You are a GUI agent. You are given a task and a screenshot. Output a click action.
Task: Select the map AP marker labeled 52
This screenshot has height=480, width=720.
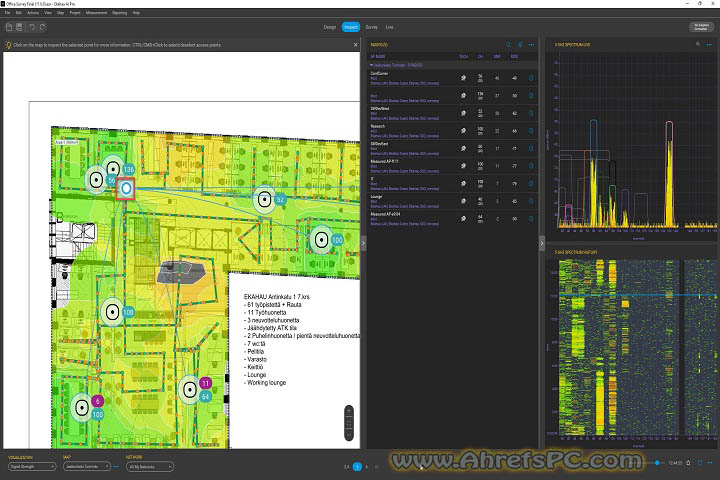pyautogui.click(x=264, y=200)
